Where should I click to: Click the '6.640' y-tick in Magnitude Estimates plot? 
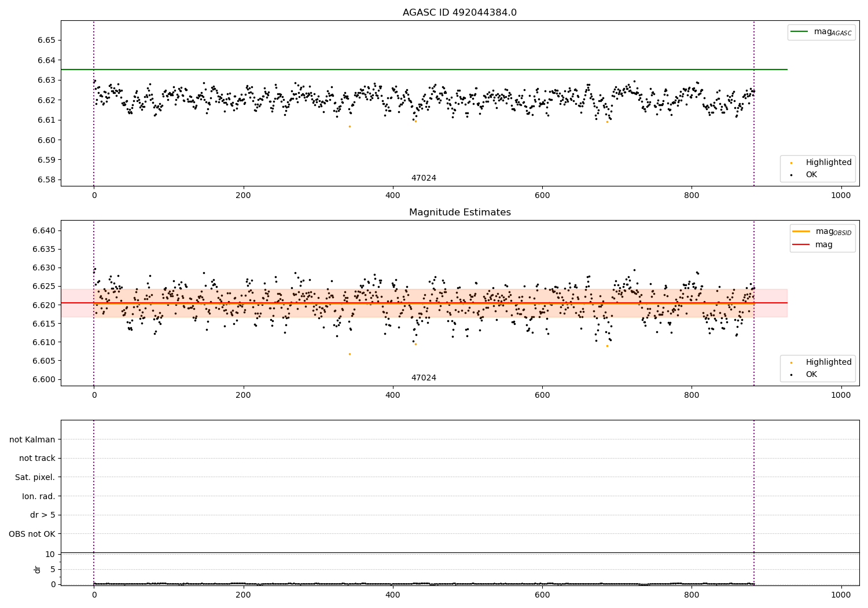coord(44,231)
